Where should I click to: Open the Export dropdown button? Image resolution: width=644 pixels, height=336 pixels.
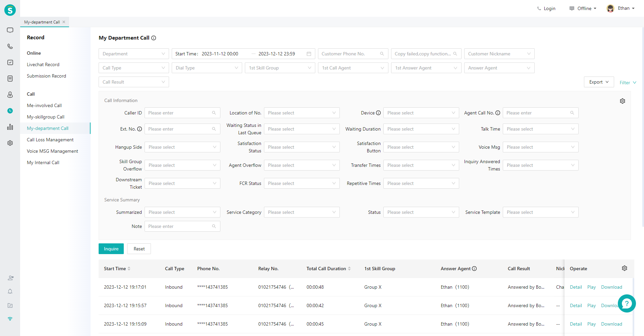599,82
